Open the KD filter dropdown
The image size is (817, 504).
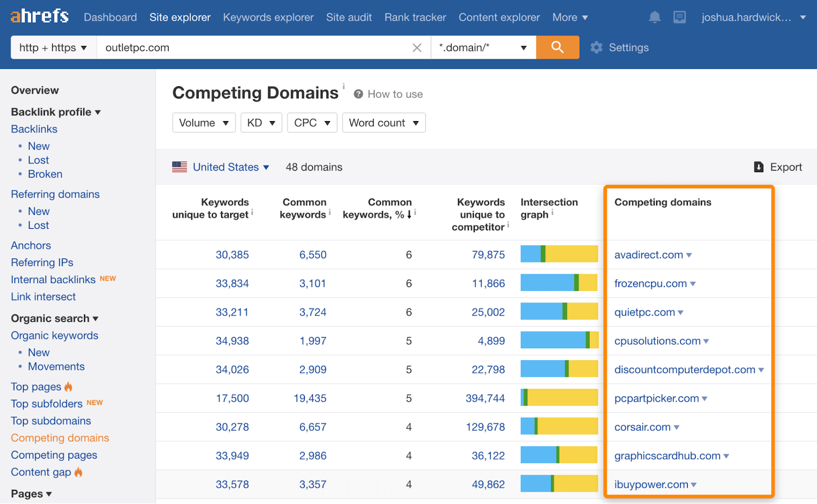tap(261, 123)
